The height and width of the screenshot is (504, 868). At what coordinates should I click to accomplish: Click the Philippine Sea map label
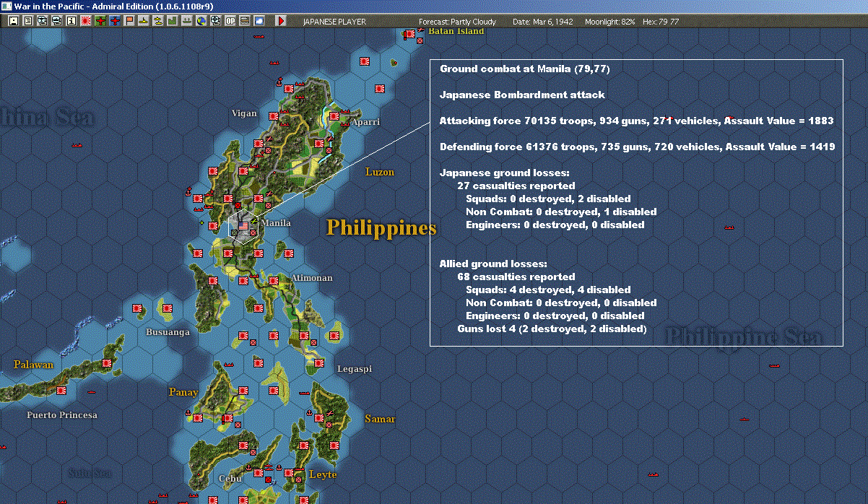point(744,336)
